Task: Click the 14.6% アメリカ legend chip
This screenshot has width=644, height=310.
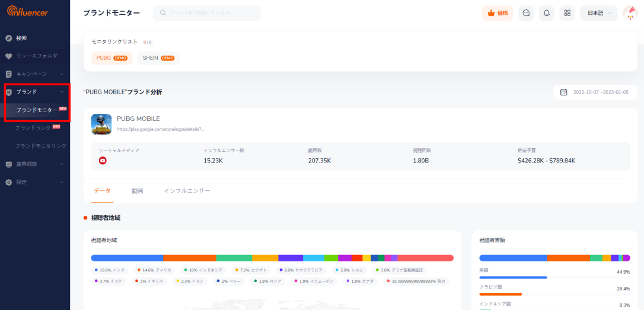Action: point(155,270)
